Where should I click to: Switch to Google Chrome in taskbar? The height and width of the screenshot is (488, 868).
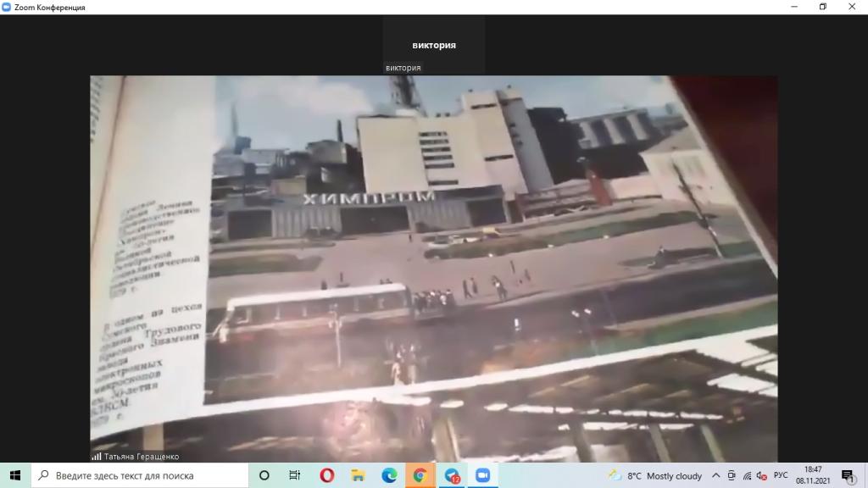[420, 475]
